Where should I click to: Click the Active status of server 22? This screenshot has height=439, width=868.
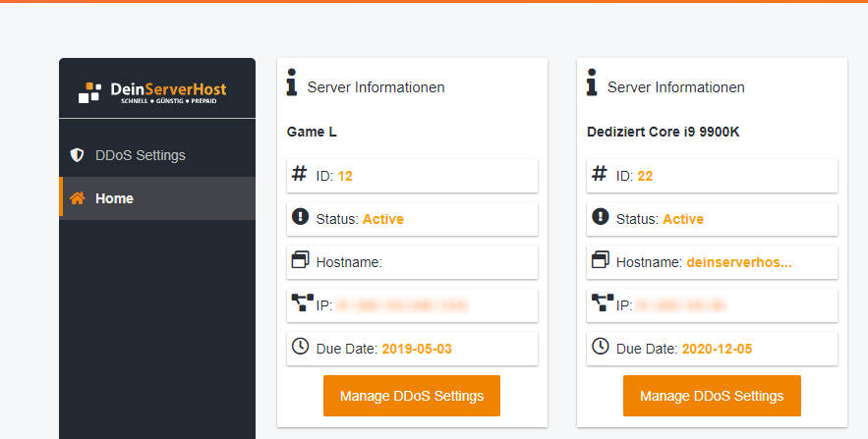(x=683, y=219)
